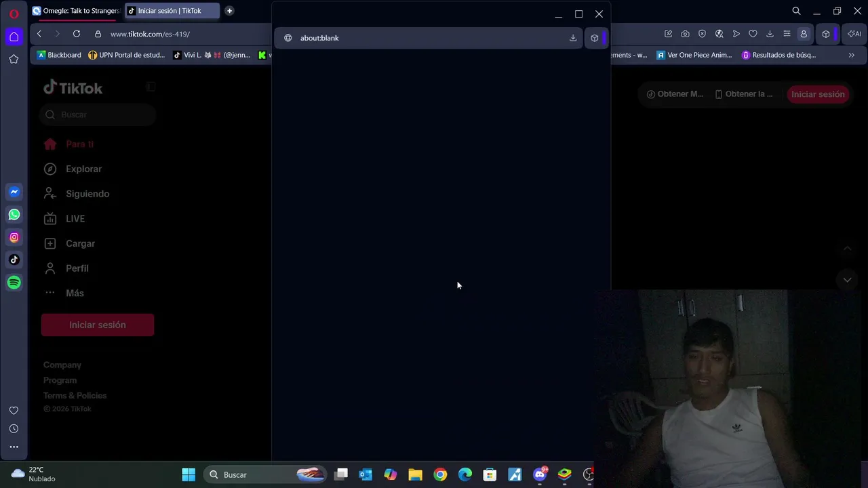The image size is (868, 488).
Task: Switch to the Omegle tab
Action: 76,11
